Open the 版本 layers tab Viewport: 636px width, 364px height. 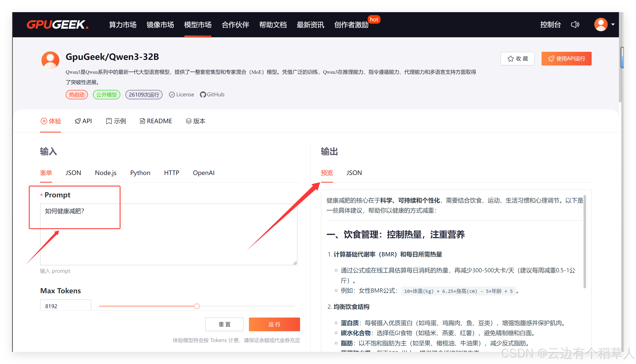[196, 121]
